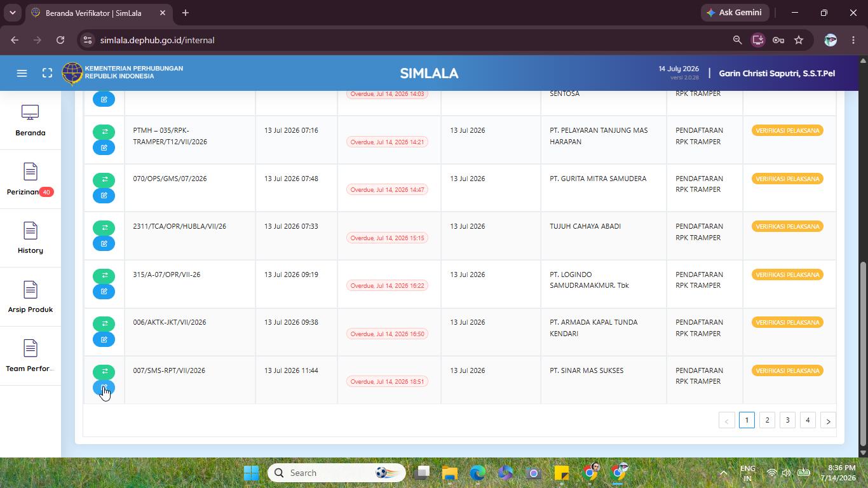Reload the page with browser refresh button

click(x=60, y=40)
